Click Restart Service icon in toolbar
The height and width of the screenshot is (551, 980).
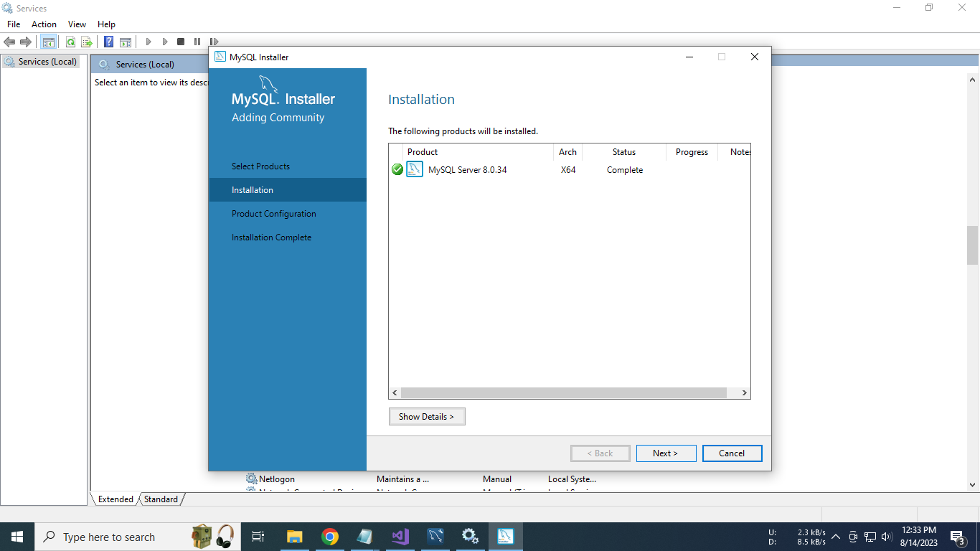(x=214, y=42)
